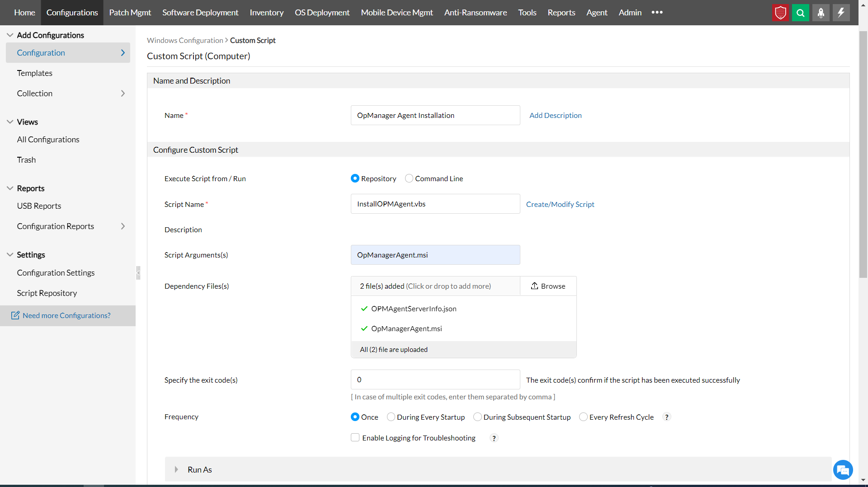This screenshot has width=868, height=487.
Task: Open the green search icon
Action: [x=800, y=13]
